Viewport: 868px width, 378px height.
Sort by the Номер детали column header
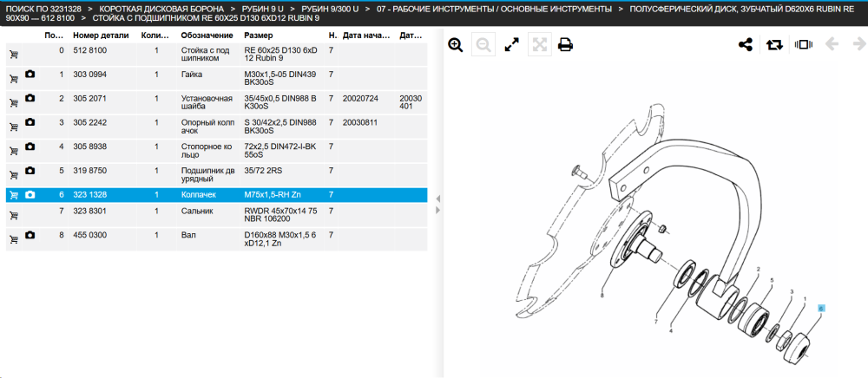(101, 36)
